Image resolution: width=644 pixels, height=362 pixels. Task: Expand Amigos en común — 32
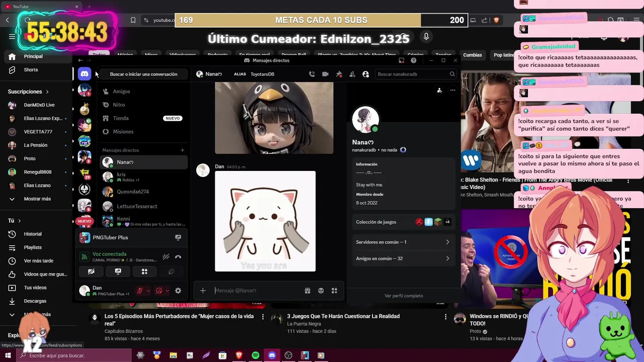coord(403,258)
